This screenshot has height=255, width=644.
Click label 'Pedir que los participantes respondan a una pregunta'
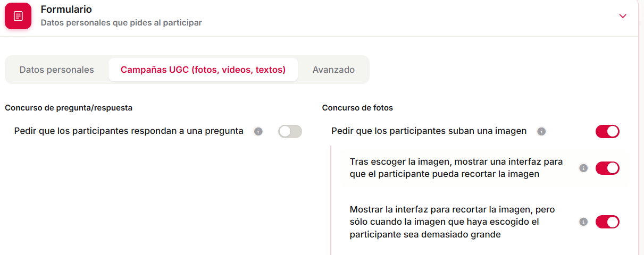129,131
